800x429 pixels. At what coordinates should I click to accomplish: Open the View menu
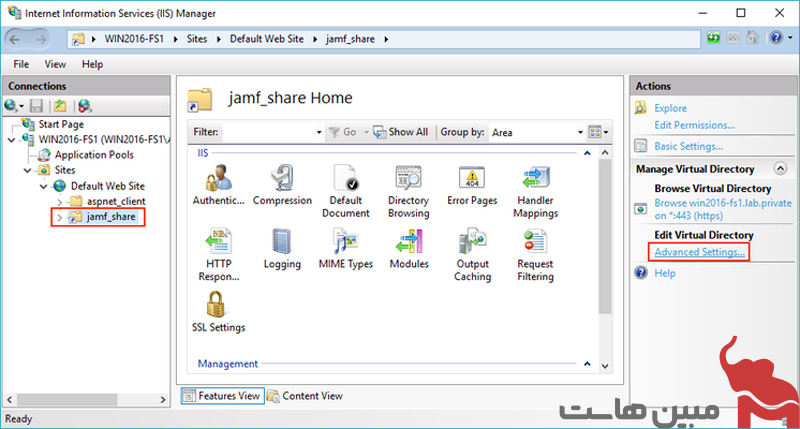point(55,64)
